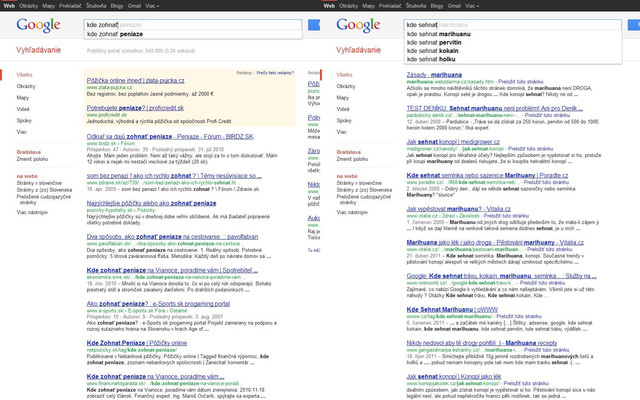The width and height of the screenshot is (640, 400).
Task: Expand Viac in marihuana page sidebar
Action: point(342,132)
